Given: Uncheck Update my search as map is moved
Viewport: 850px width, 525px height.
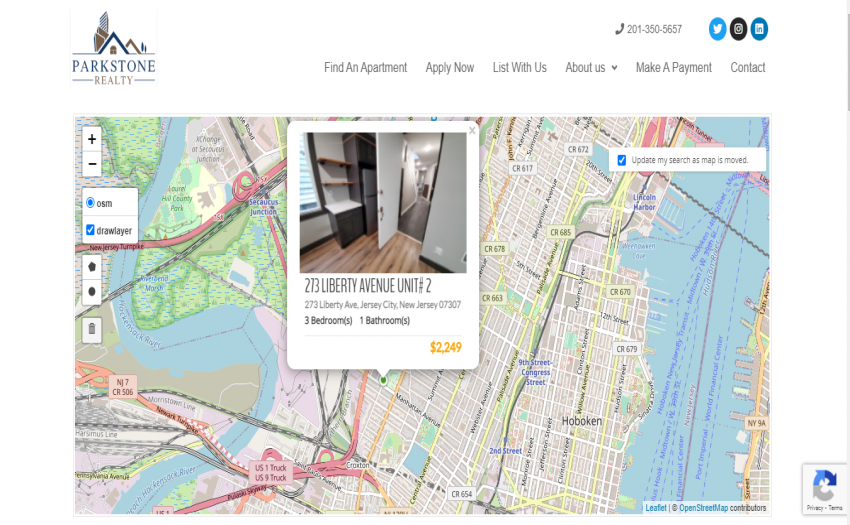Looking at the screenshot, I should pyautogui.click(x=622, y=160).
